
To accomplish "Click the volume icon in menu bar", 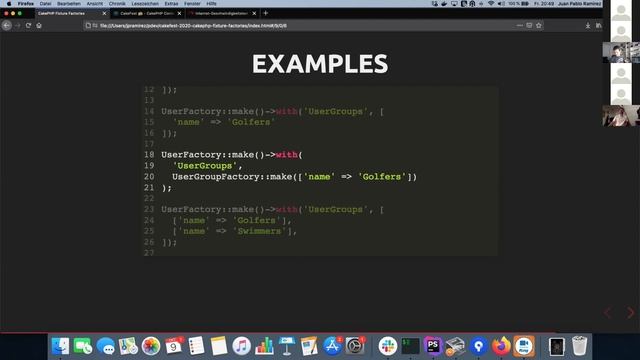I will pyautogui.click(x=501, y=4).
